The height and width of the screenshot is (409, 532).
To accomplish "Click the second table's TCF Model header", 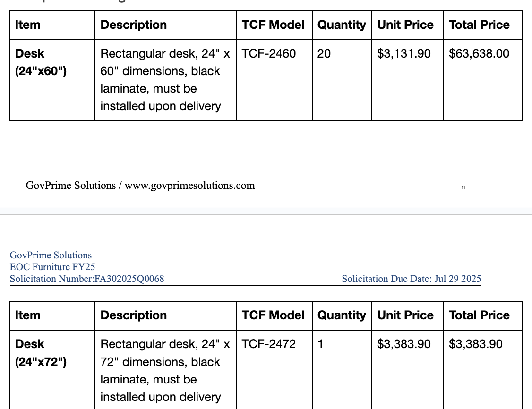I will [273, 315].
